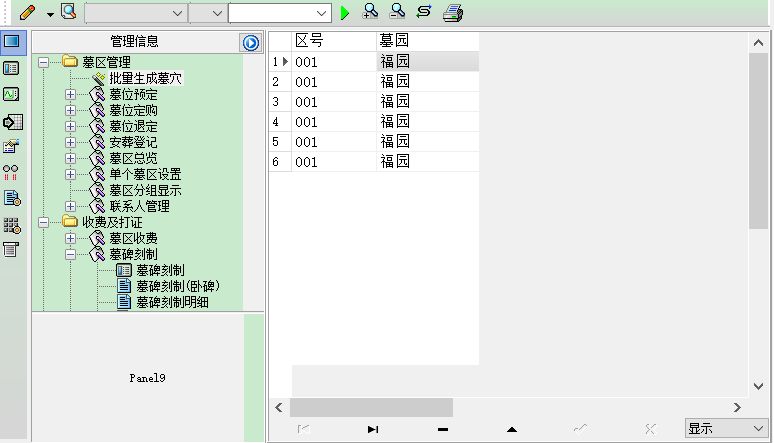Expand the 墓位定购 tree node
The image size is (774, 443).
(x=71, y=110)
